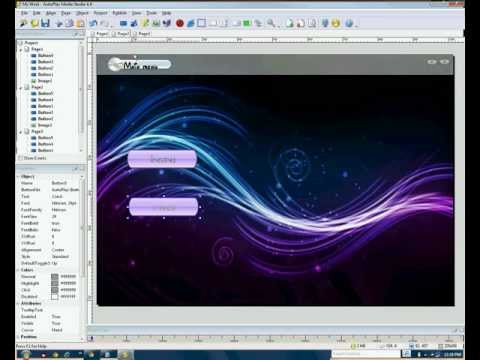Select Image2 under Page2 in tree

click(45, 125)
